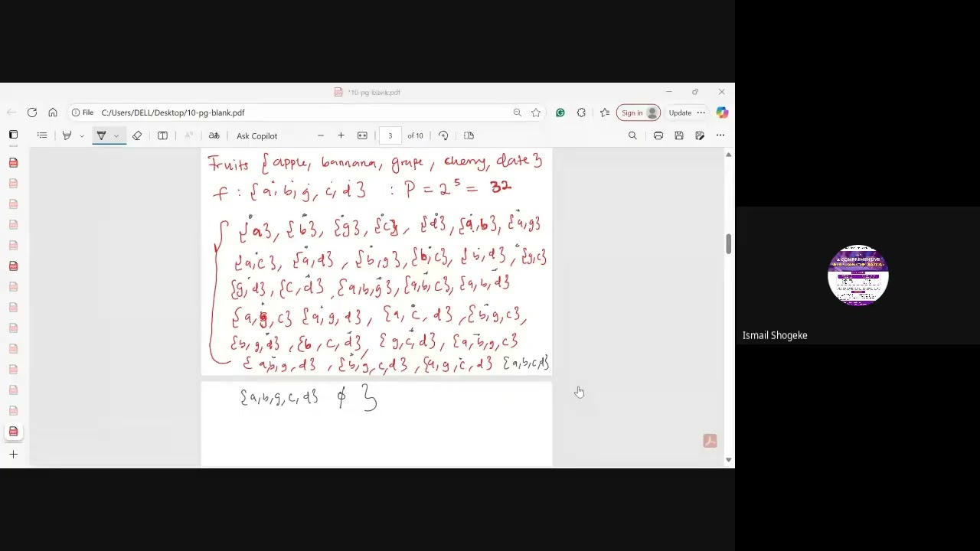
Task: Open the table of contents panel
Action: point(42,135)
